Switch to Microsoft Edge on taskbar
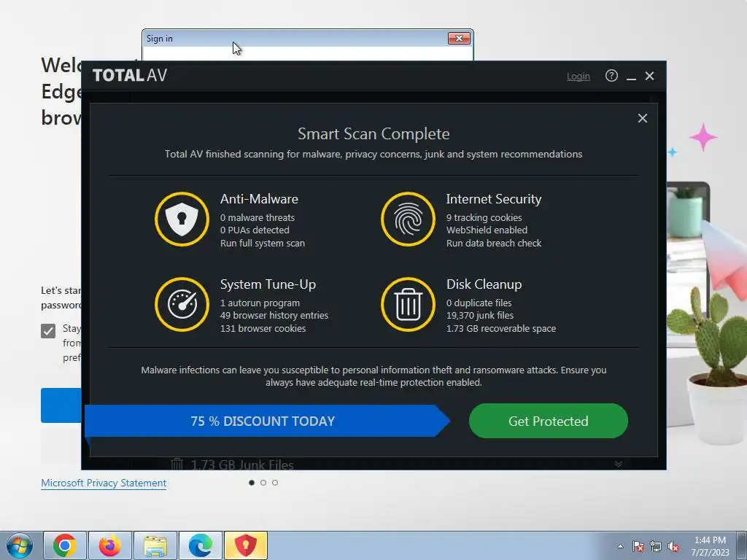The width and height of the screenshot is (747, 560). (x=201, y=545)
